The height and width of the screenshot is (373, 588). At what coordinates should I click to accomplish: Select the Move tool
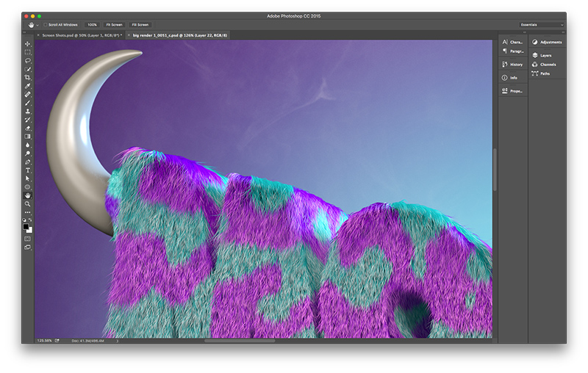point(28,44)
